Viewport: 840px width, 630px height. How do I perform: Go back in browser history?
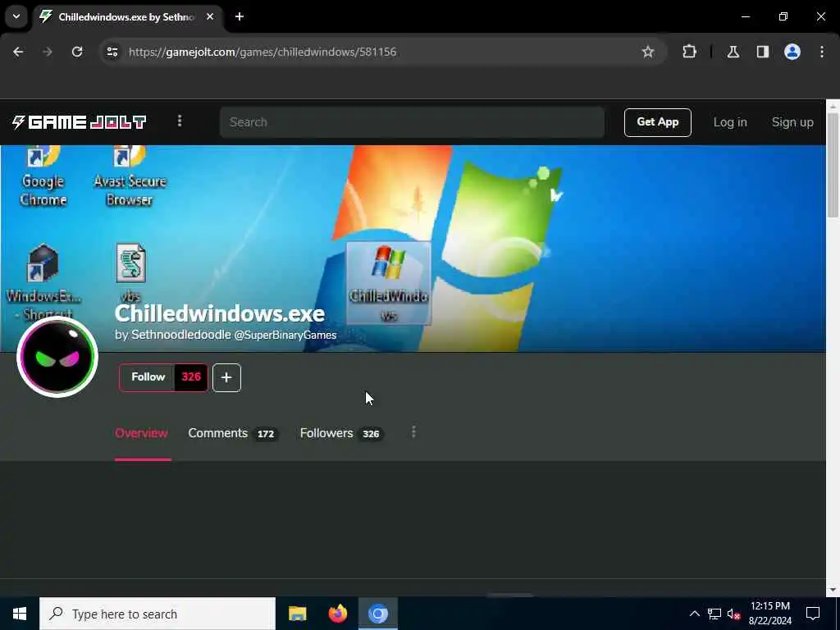(x=18, y=52)
